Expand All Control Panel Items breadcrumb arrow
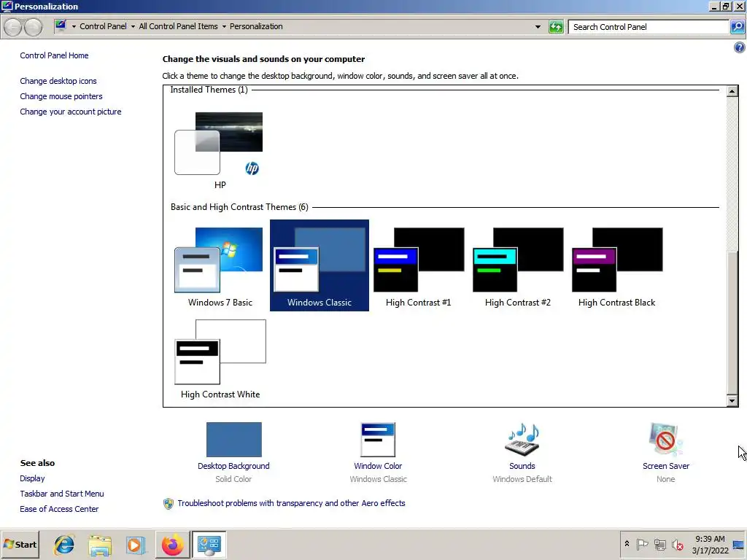 click(x=224, y=27)
